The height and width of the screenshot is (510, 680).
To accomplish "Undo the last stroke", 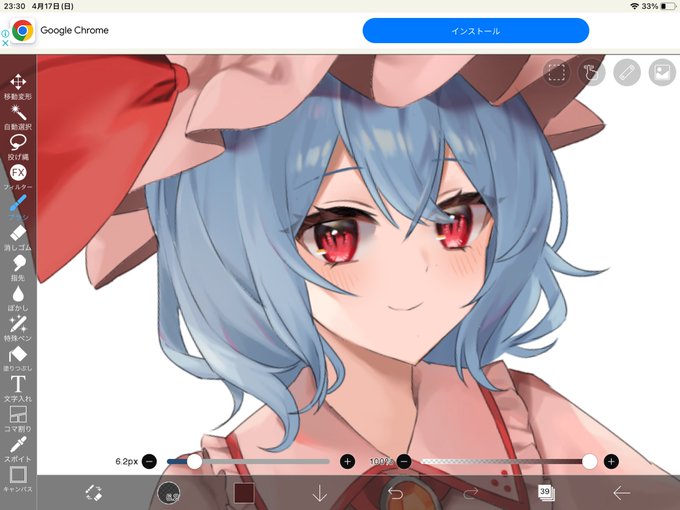I will pos(395,493).
